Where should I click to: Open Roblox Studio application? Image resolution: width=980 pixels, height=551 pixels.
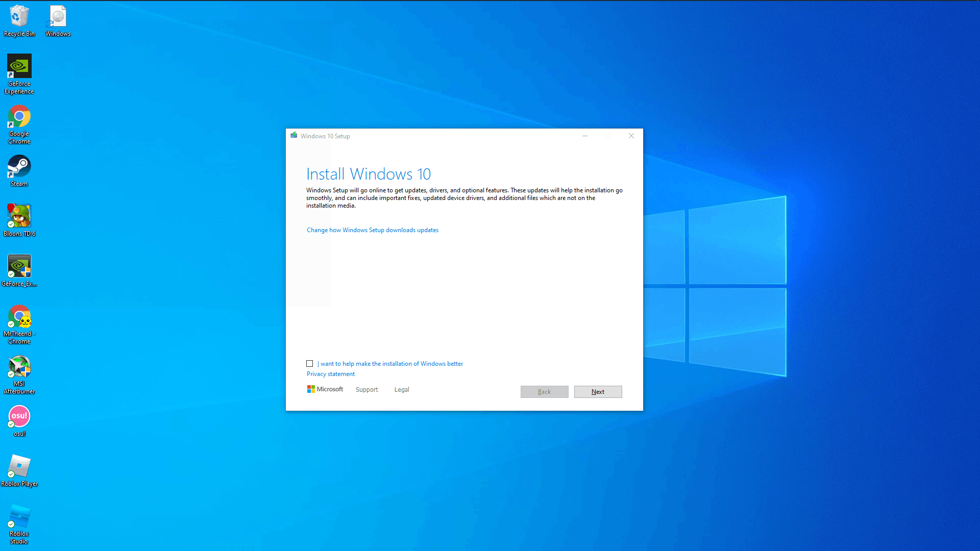[x=19, y=524]
